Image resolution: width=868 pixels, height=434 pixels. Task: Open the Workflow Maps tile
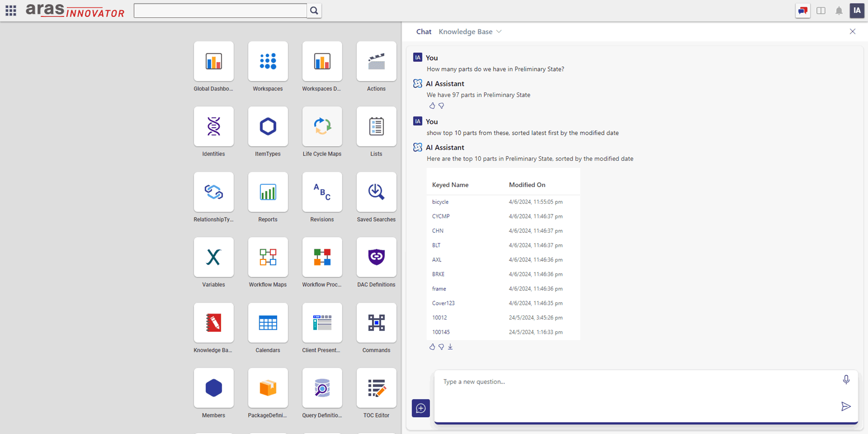pos(268,257)
